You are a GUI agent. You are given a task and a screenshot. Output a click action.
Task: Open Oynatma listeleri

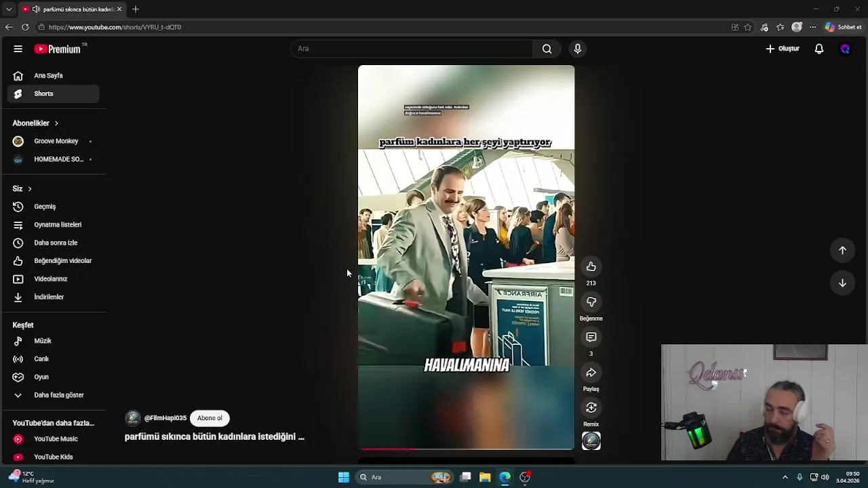coord(54,224)
